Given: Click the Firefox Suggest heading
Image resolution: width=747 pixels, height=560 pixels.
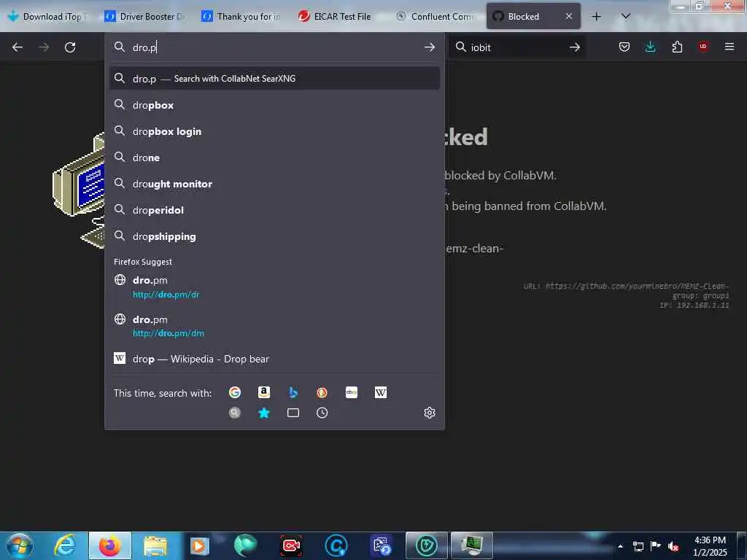Looking at the screenshot, I should click(x=143, y=262).
